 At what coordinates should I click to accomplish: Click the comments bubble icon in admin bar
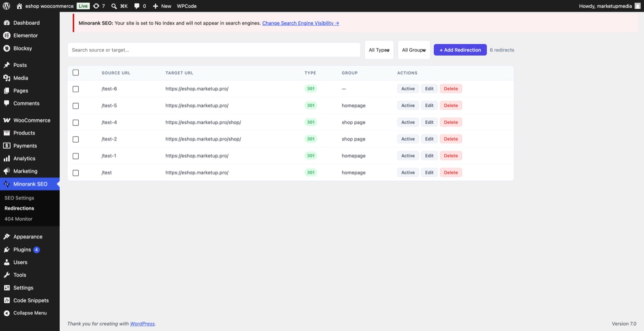[137, 6]
